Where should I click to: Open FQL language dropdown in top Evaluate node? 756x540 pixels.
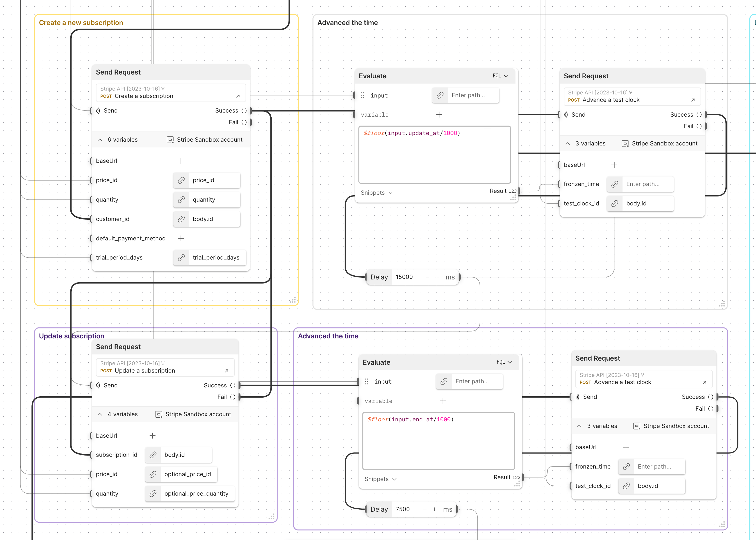(500, 76)
